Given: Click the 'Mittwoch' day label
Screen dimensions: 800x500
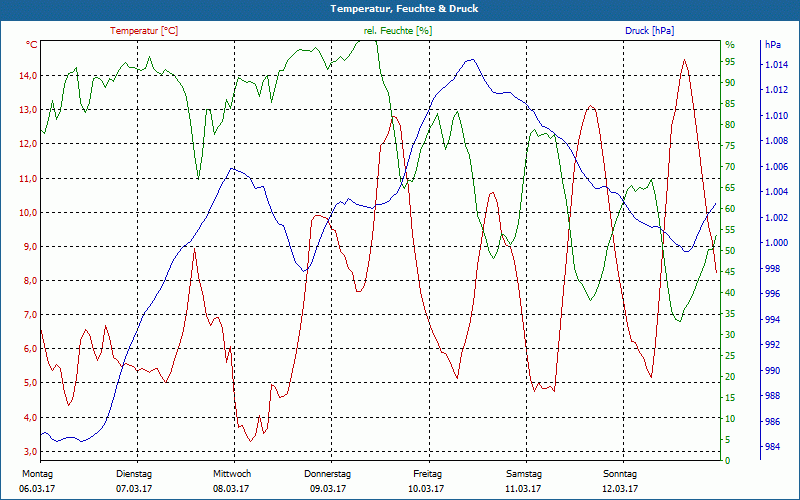Looking at the screenshot, I should (x=232, y=473).
